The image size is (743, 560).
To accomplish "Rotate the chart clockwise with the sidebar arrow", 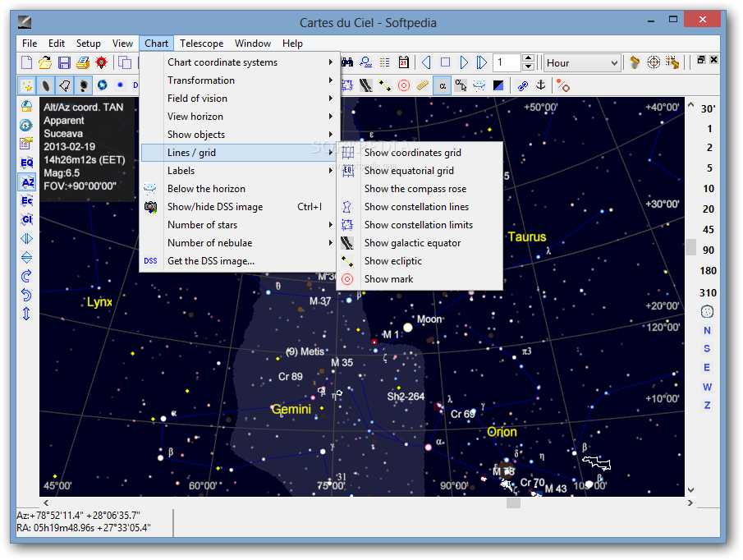I will pyautogui.click(x=26, y=276).
